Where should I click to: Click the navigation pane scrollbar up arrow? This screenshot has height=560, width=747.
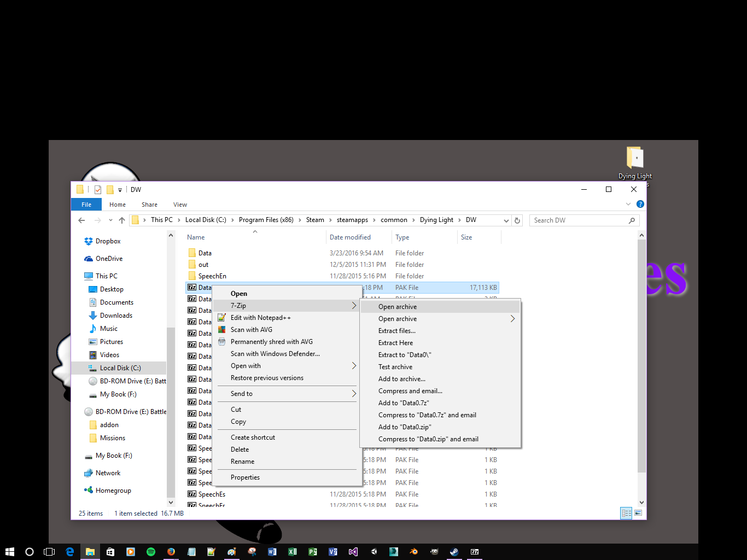pyautogui.click(x=171, y=235)
